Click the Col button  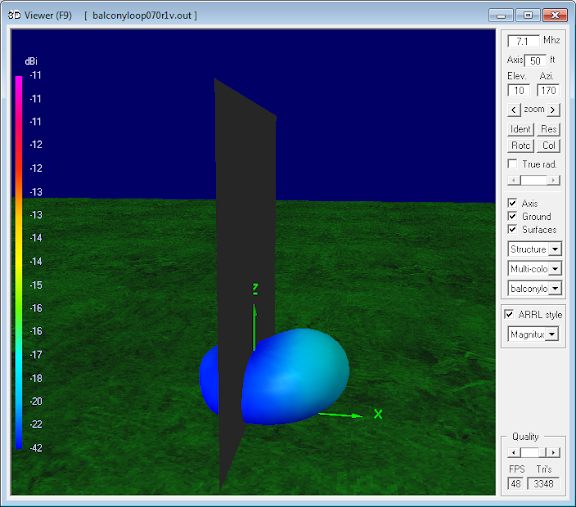pos(548,146)
